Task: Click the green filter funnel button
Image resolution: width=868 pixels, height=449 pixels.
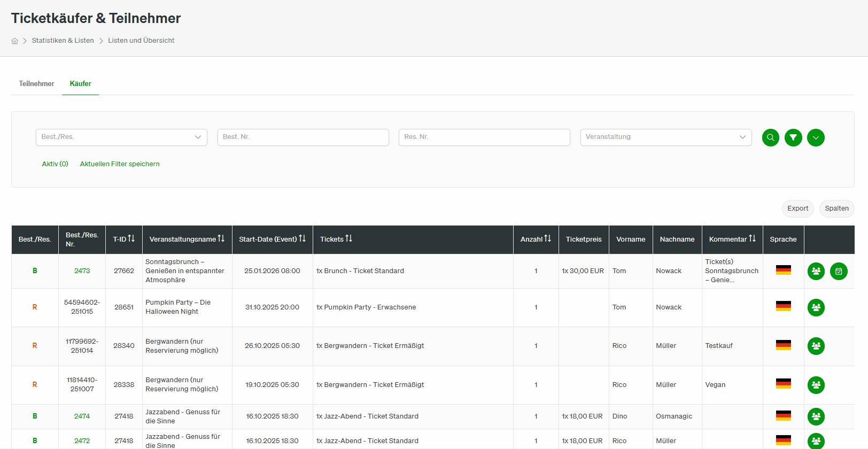Action: (x=793, y=137)
